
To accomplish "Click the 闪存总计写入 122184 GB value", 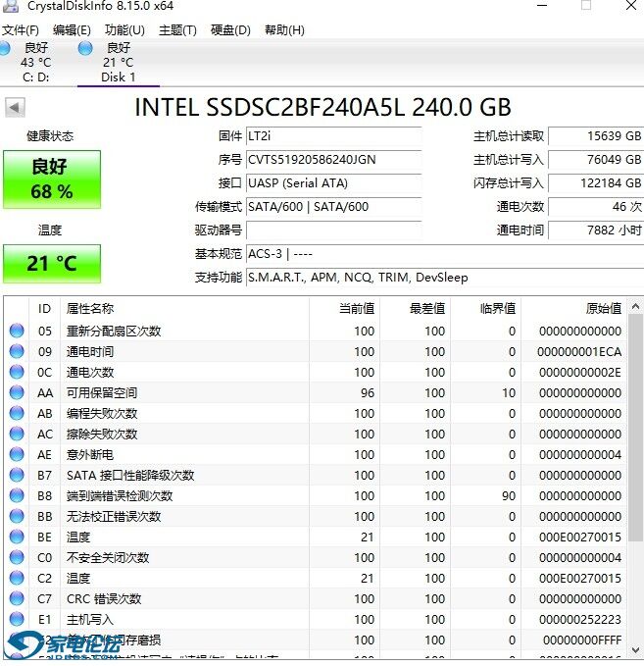I will pos(596,183).
